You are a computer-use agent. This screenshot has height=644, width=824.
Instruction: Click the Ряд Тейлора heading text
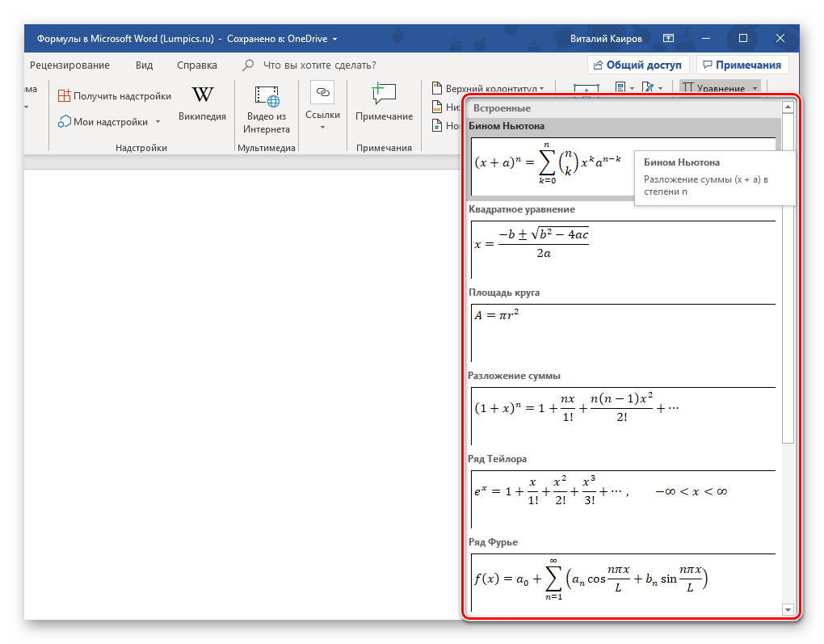tap(497, 459)
